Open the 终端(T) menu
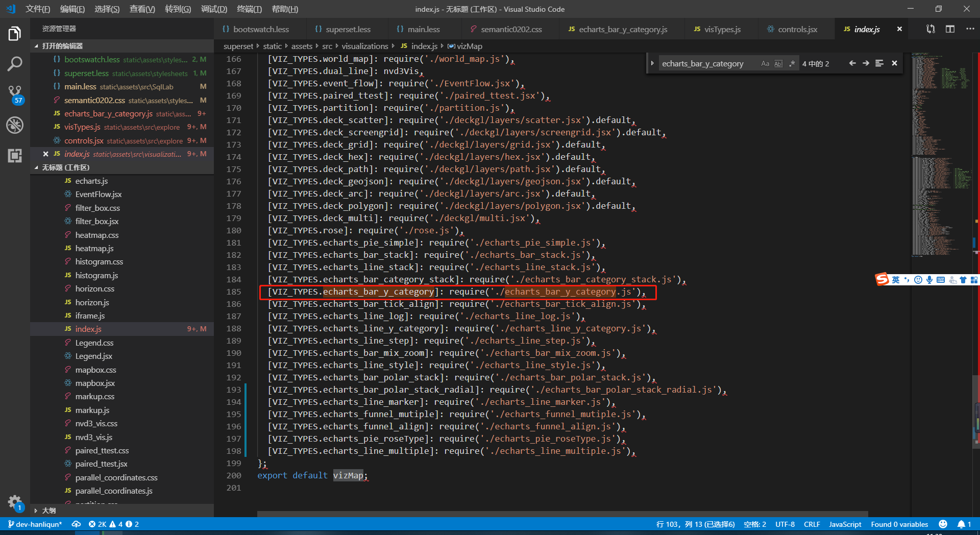Viewport: 980px width, 535px height. (249, 9)
